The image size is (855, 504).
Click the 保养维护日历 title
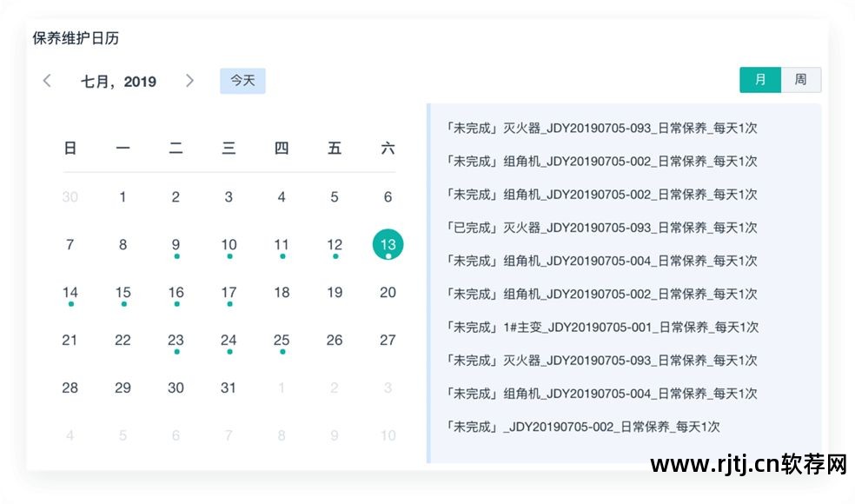(x=76, y=38)
